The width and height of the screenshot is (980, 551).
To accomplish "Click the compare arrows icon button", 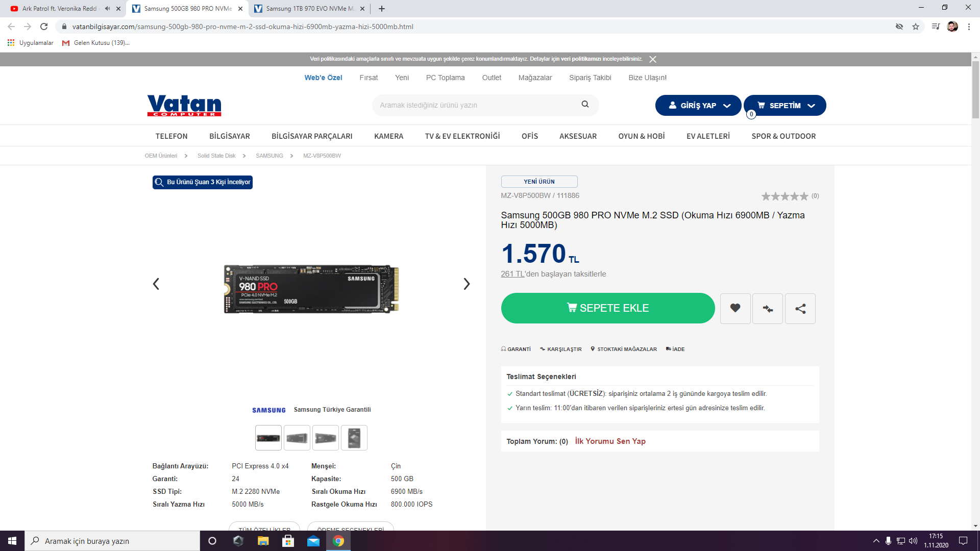I will (767, 308).
